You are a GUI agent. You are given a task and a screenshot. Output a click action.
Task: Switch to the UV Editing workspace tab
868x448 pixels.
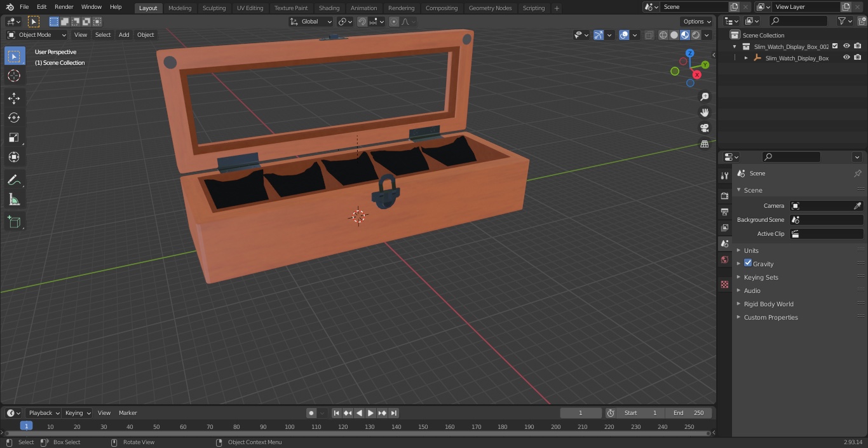click(x=250, y=8)
